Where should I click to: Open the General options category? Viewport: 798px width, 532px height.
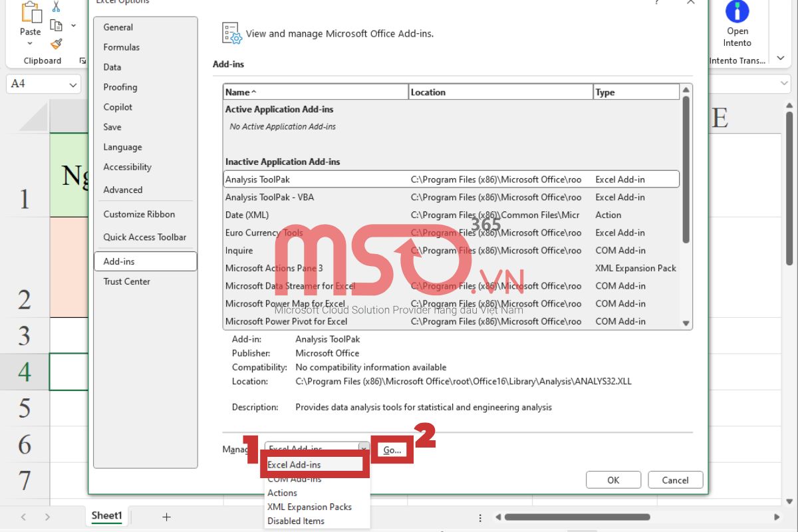[x=146, y=27]
